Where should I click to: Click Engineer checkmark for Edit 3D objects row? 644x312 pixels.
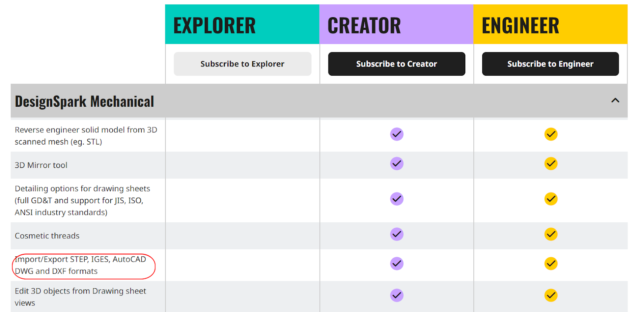click(x=551, y=295)
